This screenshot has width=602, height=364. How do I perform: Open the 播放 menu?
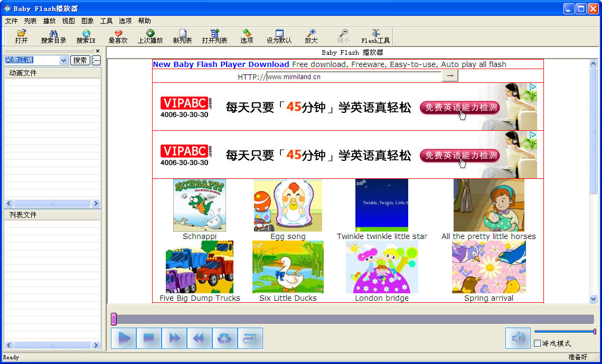coord(49,21)
